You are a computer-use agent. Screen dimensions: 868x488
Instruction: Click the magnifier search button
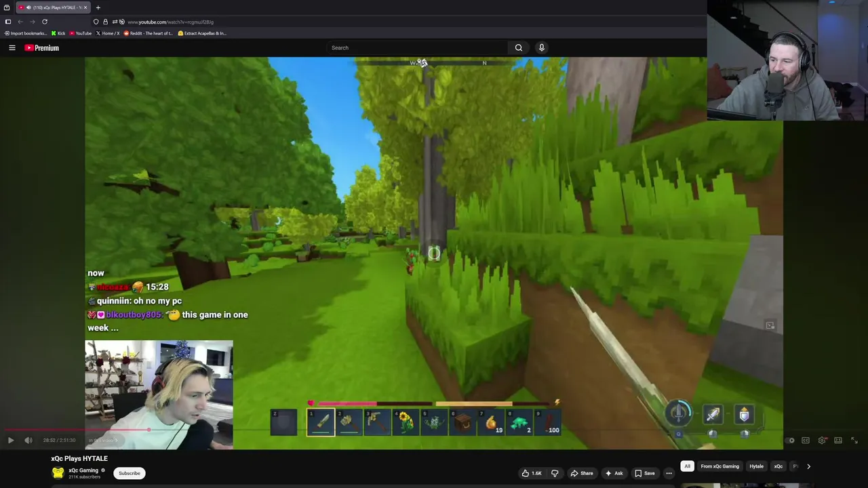click(519, 47)
